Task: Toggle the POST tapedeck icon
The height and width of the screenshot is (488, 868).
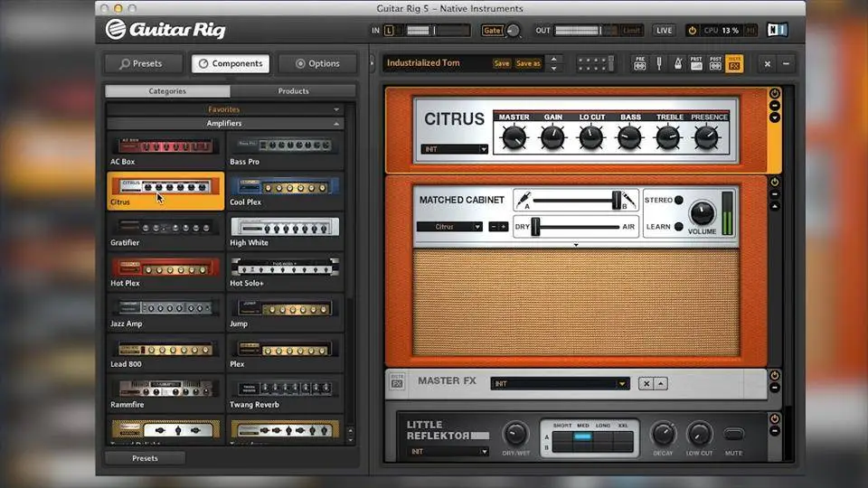Action: 715,63
